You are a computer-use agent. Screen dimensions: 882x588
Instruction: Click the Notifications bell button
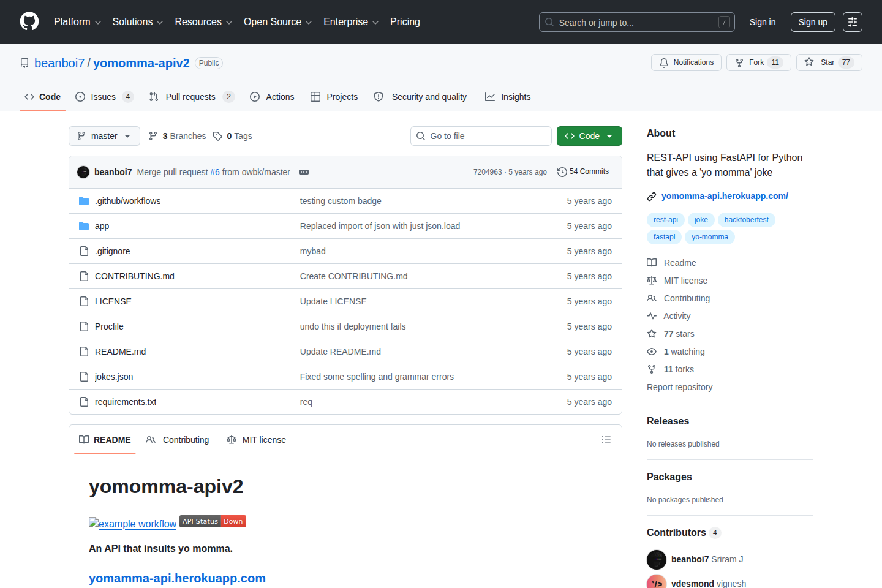click(686, 62)
